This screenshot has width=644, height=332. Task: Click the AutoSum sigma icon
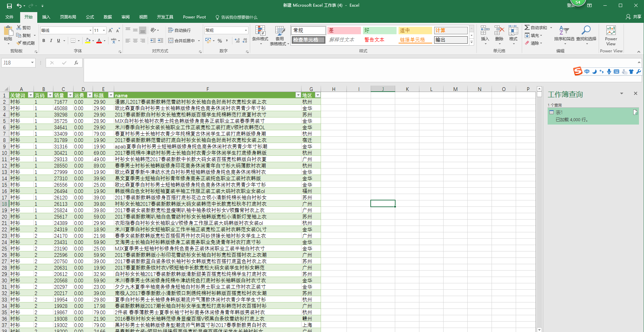(x=527, y=28)
